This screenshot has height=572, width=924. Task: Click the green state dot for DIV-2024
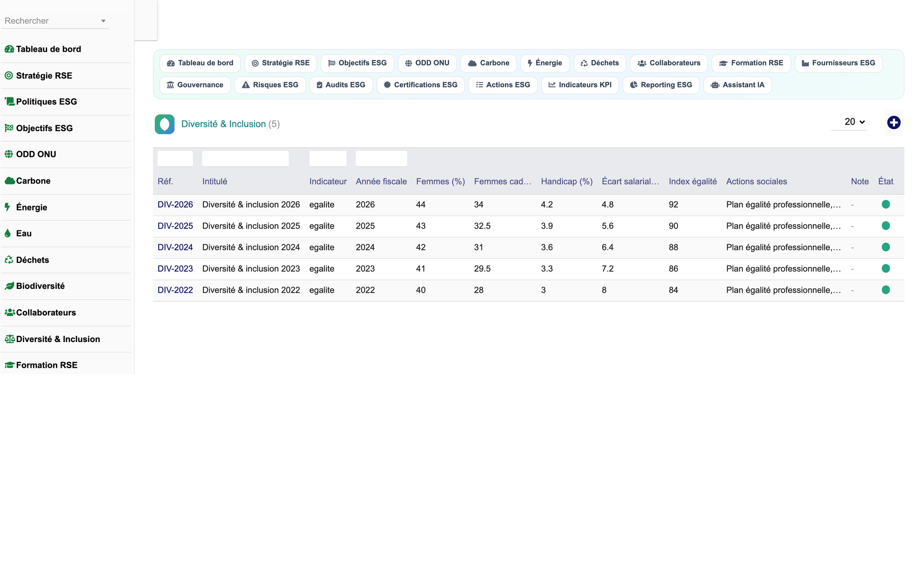886,247
